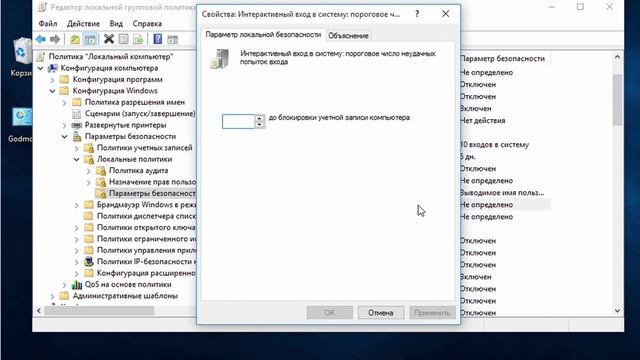Collapse the Параметры безопасности node arrow

(x=64, y=136)
